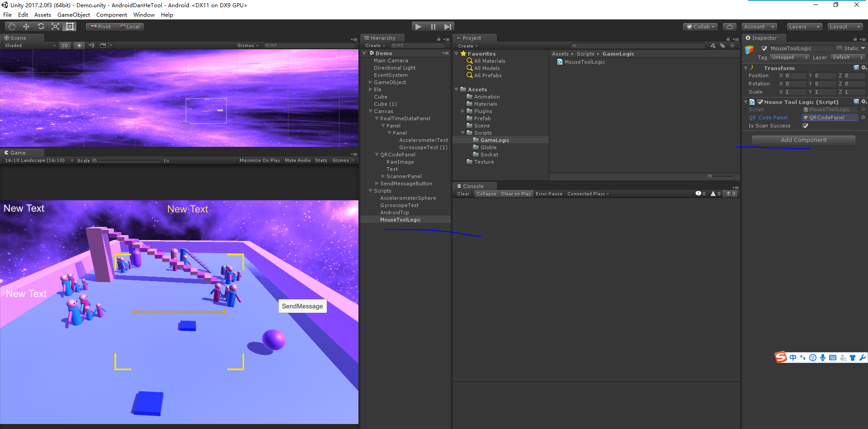868x429 pixels.
Task: Expand the Canvas object in the Hierarchy
Action: click(370, 111)
